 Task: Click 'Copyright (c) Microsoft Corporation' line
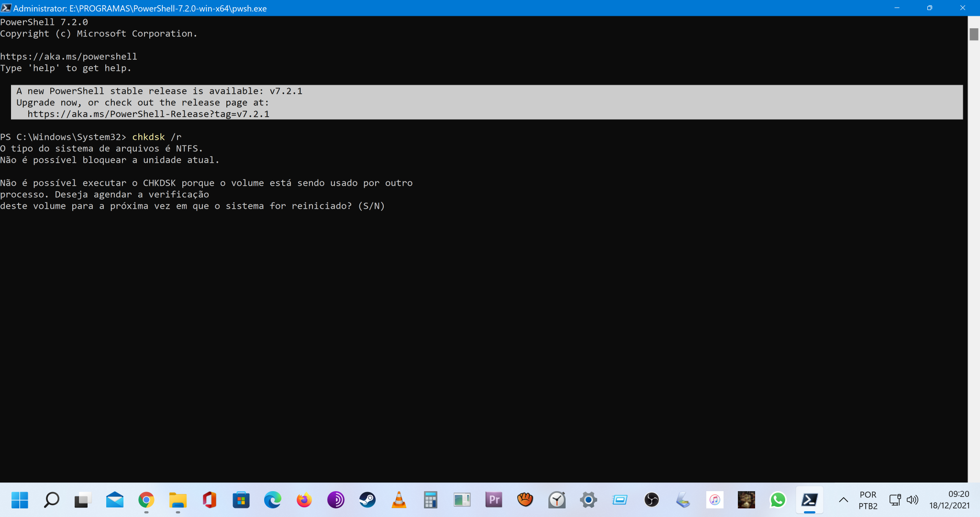[x=99, y=34]
